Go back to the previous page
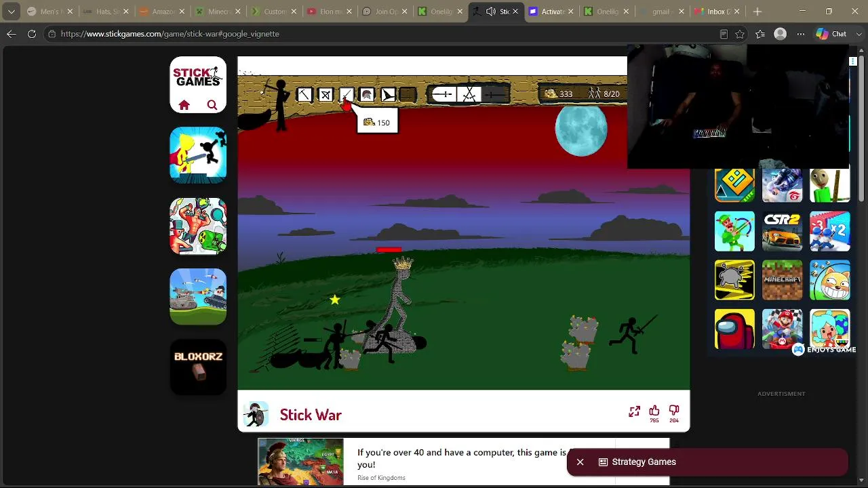The height and width of the screenshot is (488, 868). (12, 34)
